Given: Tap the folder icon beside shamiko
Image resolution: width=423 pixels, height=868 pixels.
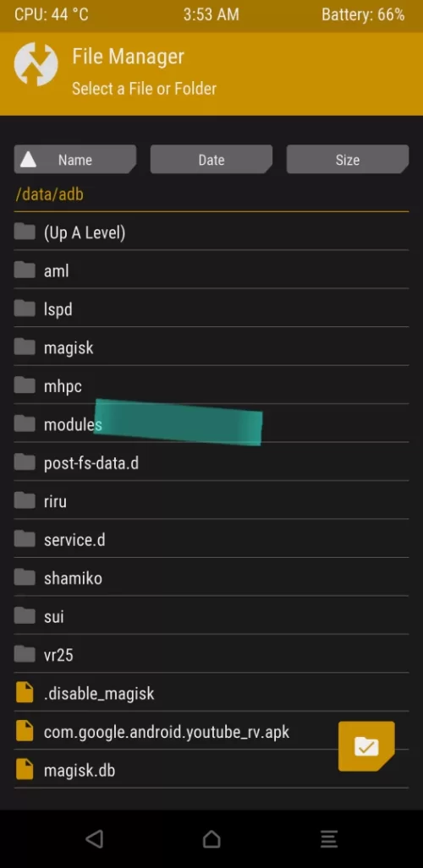Looking at the screenshot, I should [x=25, y=577].
